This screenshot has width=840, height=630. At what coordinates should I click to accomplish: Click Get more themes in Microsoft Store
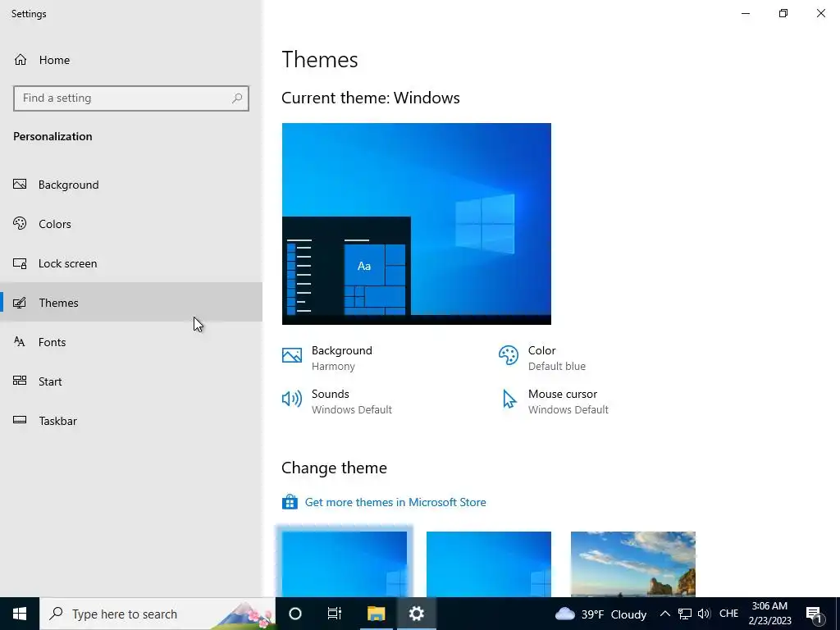(395, 502)
